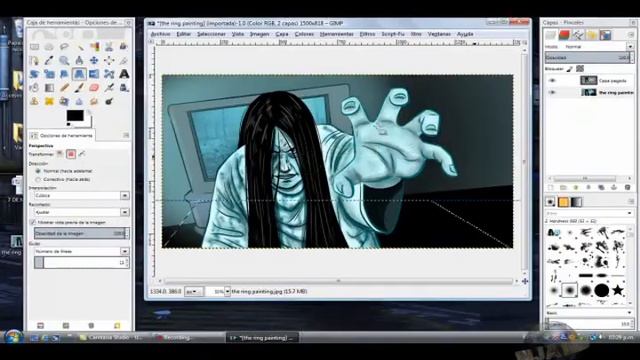
Task: Set Transform target to path
Action: pyautogui.click(x=82, y=154)
